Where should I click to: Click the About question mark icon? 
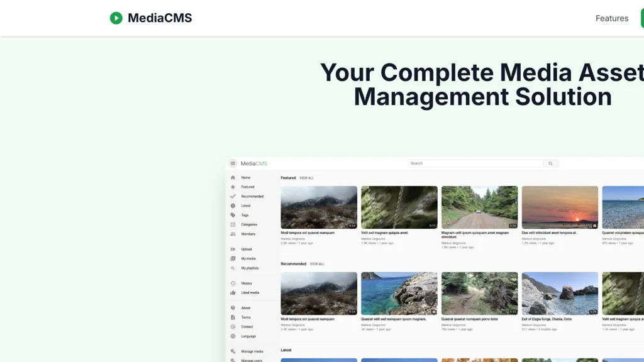pos(233,308)
